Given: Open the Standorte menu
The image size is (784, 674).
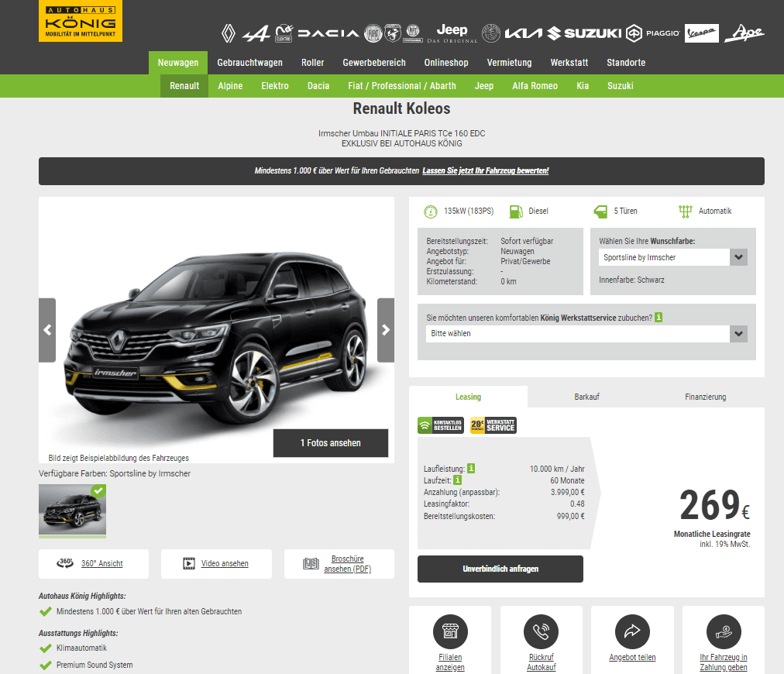Looking at the screenshot, I should (626, 63).
